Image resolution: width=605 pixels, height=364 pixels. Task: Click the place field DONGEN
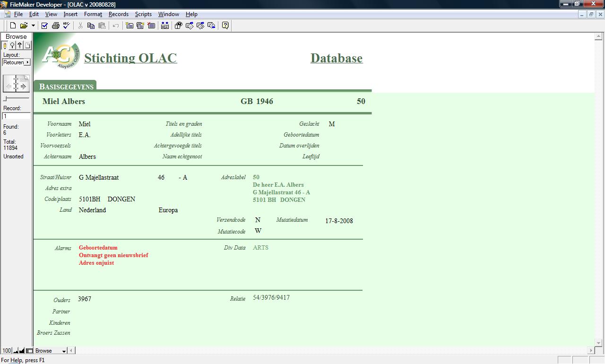click(121, 199)
